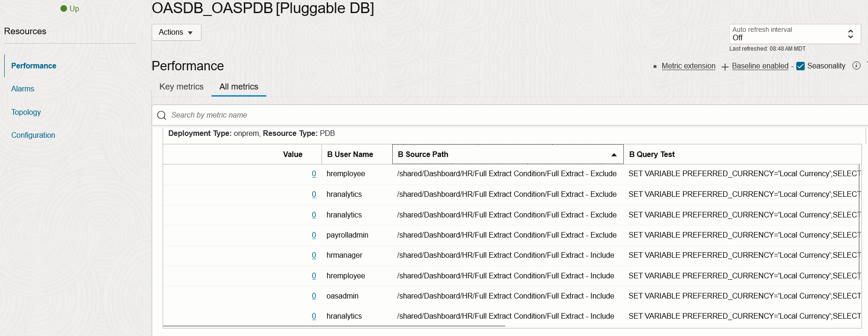
Task: Click the plus icon beside Baseline enabled
Action: coord(725,66)
